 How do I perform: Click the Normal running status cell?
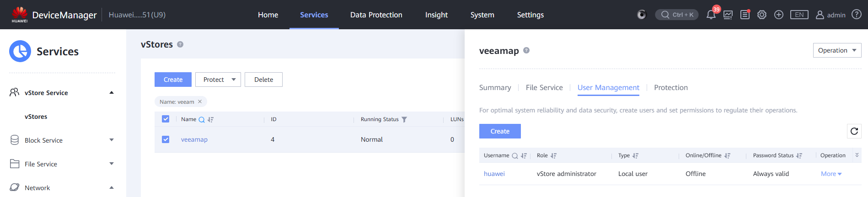[x=372, y=139]
